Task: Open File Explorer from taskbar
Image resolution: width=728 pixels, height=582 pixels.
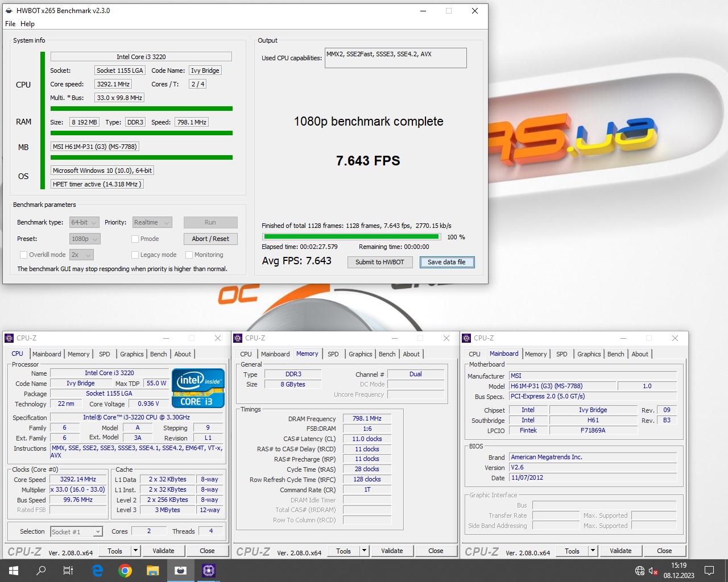Action: [152, 571]
